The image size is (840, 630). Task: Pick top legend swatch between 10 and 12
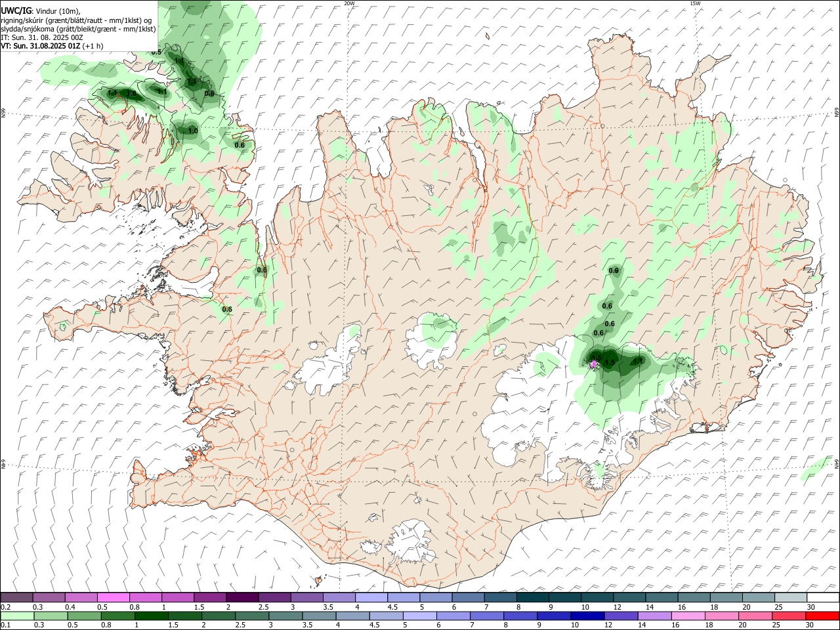(x=597, y=597)
